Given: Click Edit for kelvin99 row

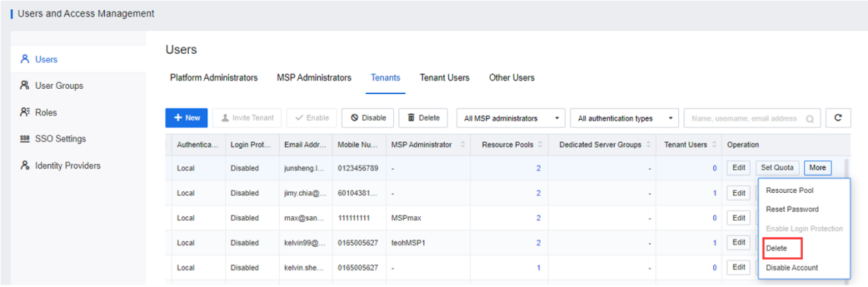Looking at the screenshot, I should [x=738, y=242].
